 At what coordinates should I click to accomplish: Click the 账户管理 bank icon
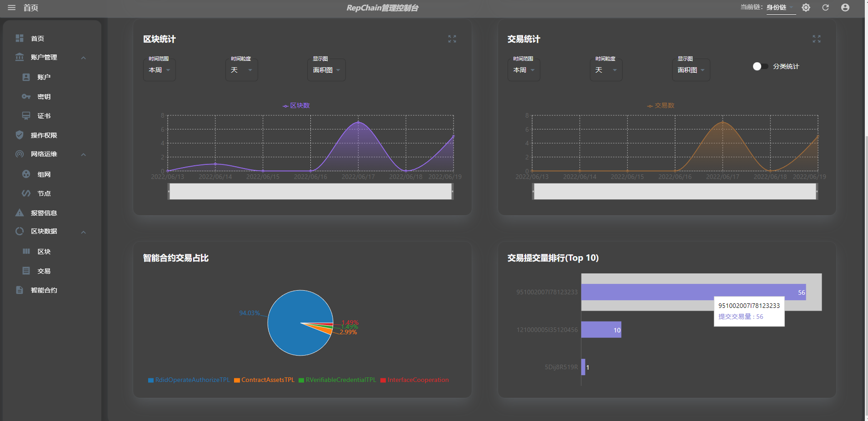(20, 57)
